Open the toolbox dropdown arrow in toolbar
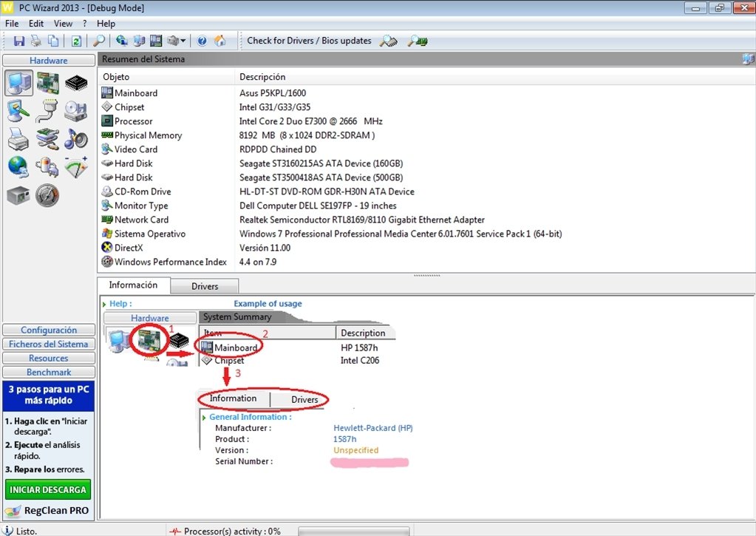 (183, 41)
